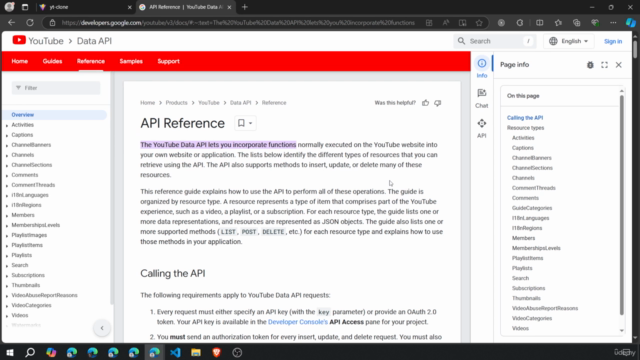Click the Page info panel scrollbar
The image size is (640, 360).
pos(622,204)
